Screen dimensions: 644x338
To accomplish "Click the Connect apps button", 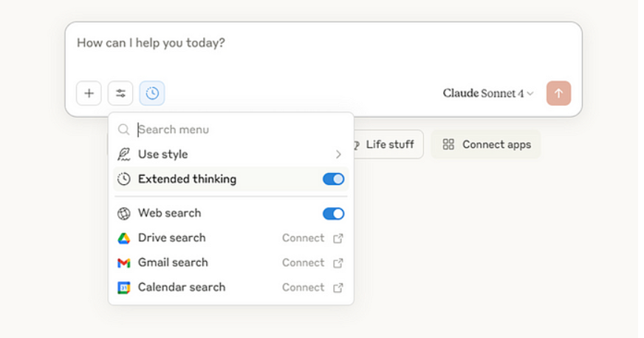I will coord(487,144).
